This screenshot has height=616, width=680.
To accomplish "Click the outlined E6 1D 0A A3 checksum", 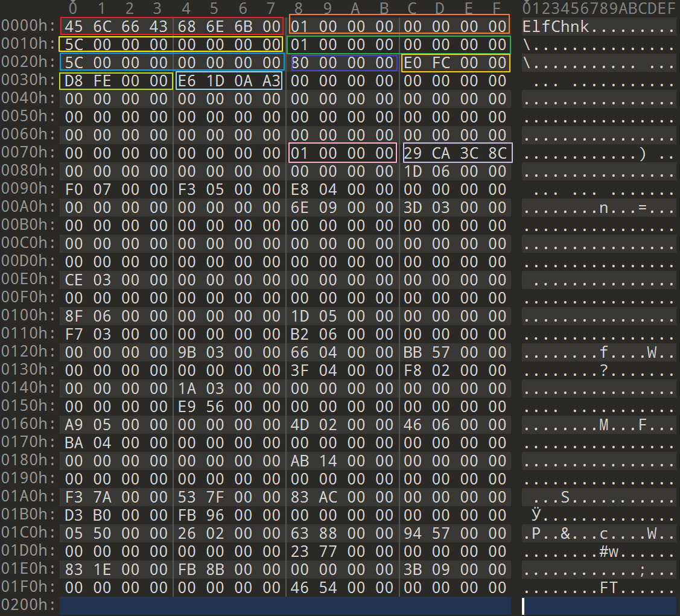I will tap(229, 81).
